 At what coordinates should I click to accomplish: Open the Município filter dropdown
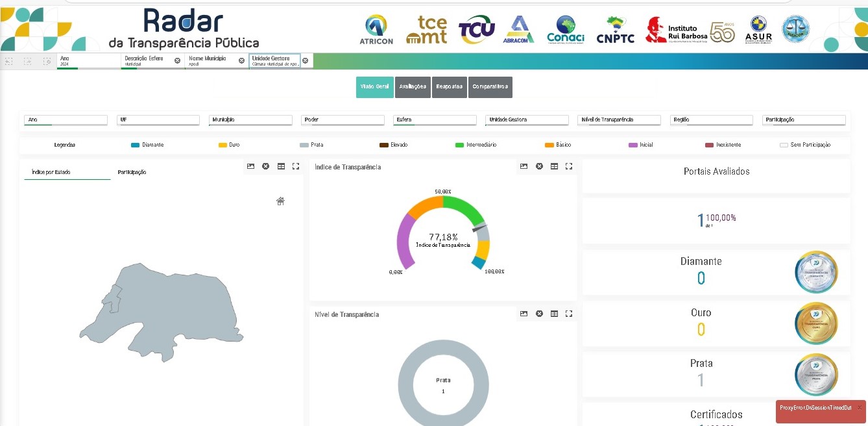250,120
